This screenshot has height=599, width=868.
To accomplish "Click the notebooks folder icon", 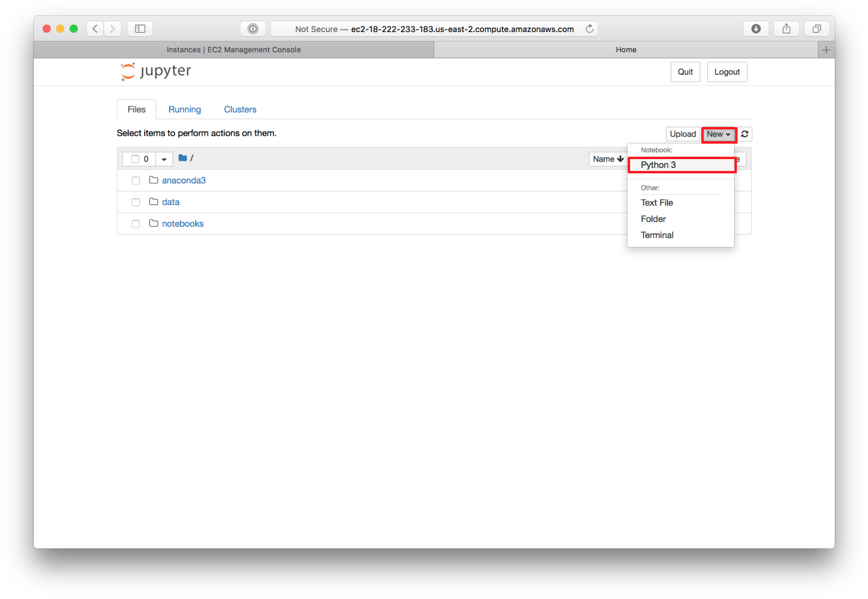I will point(154,223).
